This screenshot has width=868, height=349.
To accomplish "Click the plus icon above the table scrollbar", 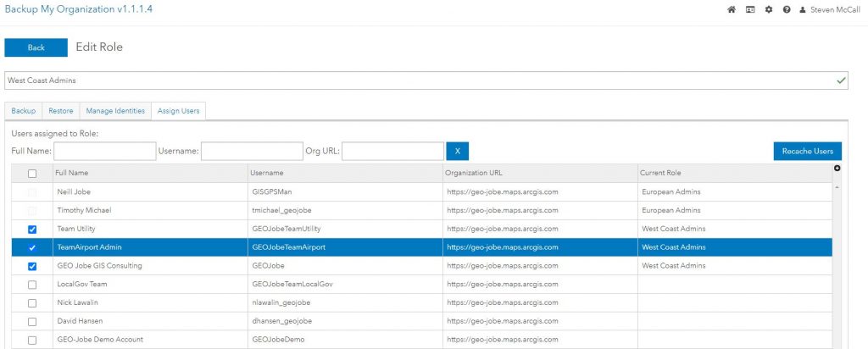I will coord(837,169).
